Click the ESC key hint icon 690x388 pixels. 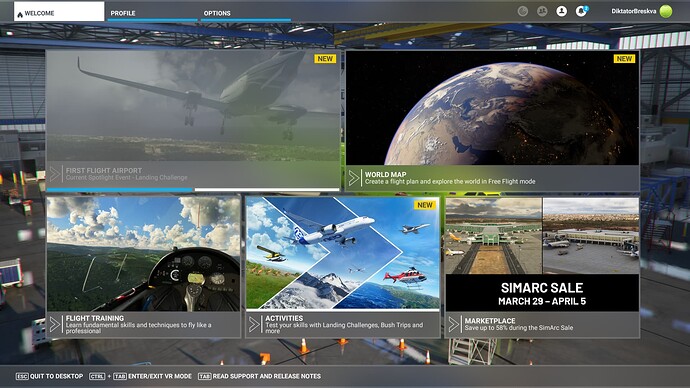(x=22, y=376)
